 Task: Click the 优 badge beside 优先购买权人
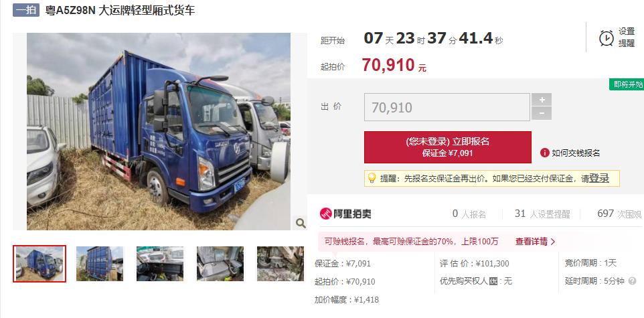click(x=493, y=281)
